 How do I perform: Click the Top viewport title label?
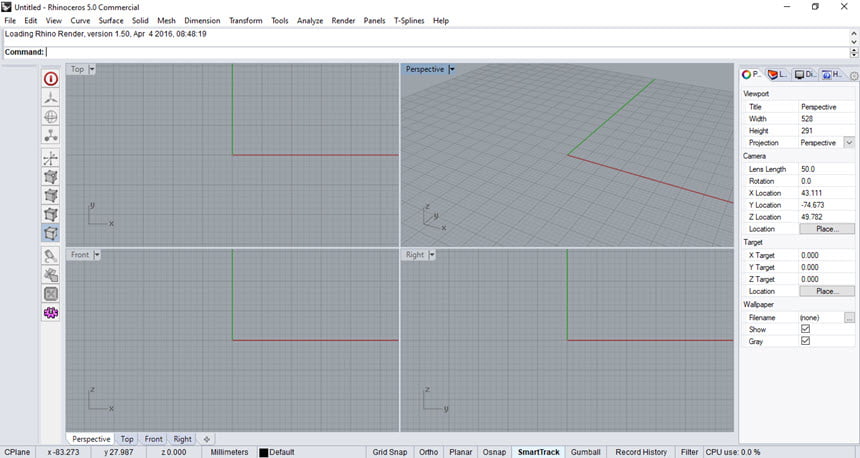pos(77,69)
